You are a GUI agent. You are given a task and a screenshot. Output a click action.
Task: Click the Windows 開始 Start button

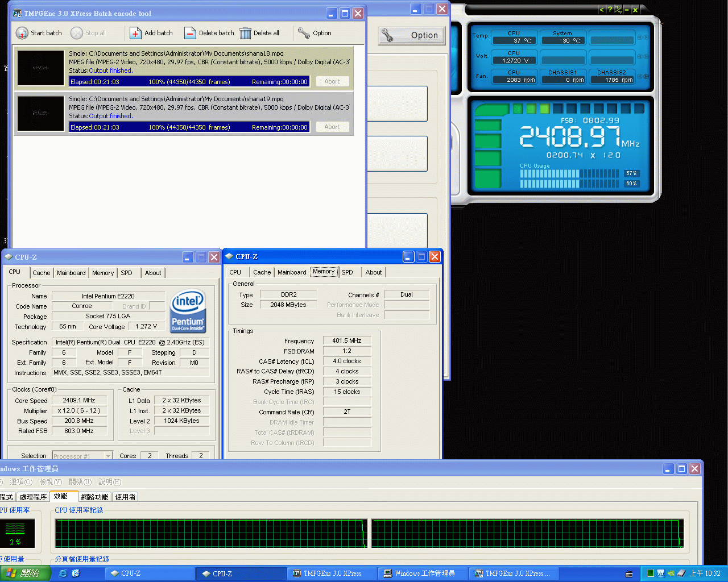click(25, 573)
